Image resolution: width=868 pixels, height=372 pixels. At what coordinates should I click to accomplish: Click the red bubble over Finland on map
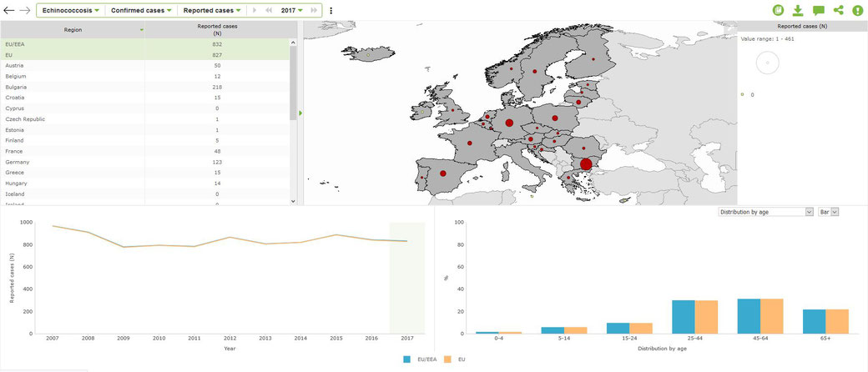(x=593, y=59)
